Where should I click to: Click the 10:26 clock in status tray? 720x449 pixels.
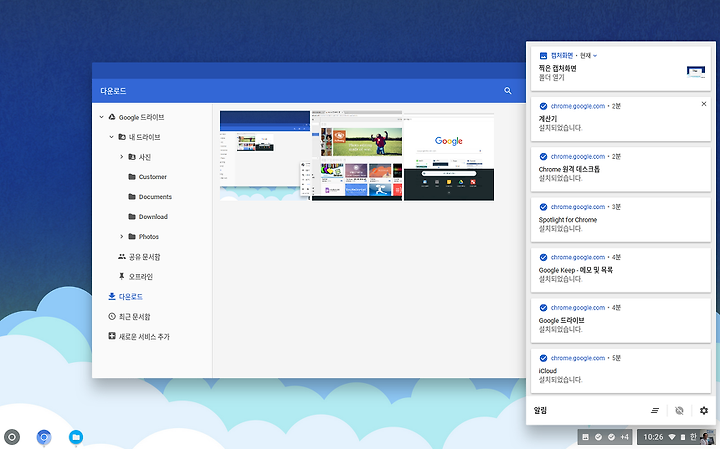point(653,437)
